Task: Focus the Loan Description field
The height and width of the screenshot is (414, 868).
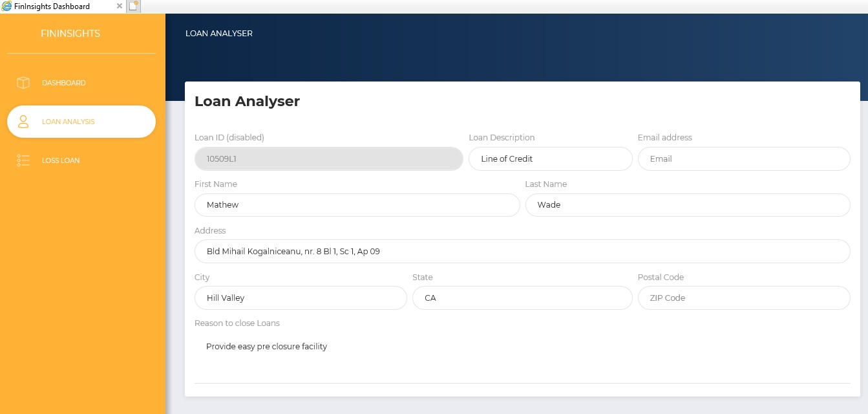Action: coord(550,158)
